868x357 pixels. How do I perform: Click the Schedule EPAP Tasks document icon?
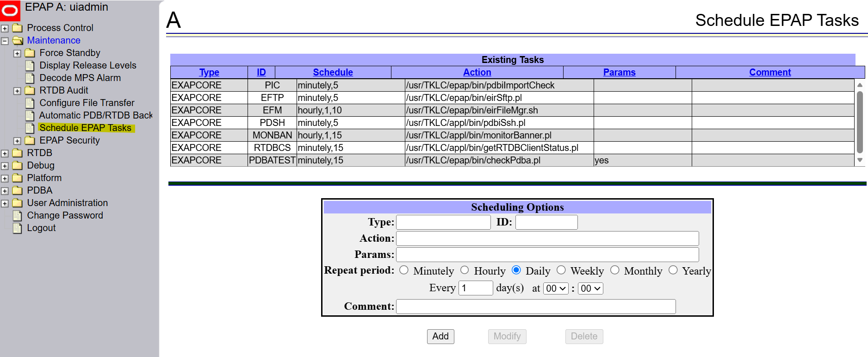click(x=30, y=128)
